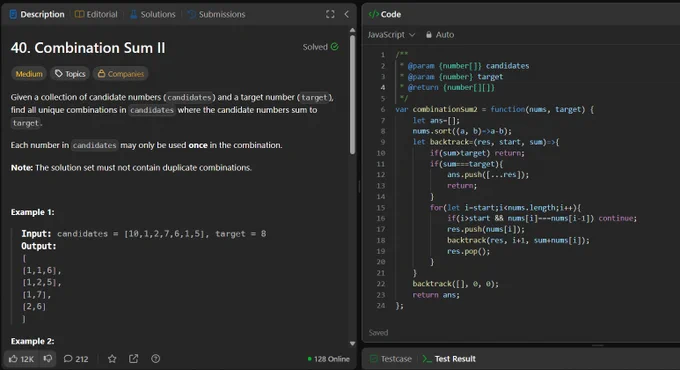Click the problem title '40. Combination Sum II'
The width and height of the screenshot is (680, 370).
pyautogui.click(x=88, y=48)
